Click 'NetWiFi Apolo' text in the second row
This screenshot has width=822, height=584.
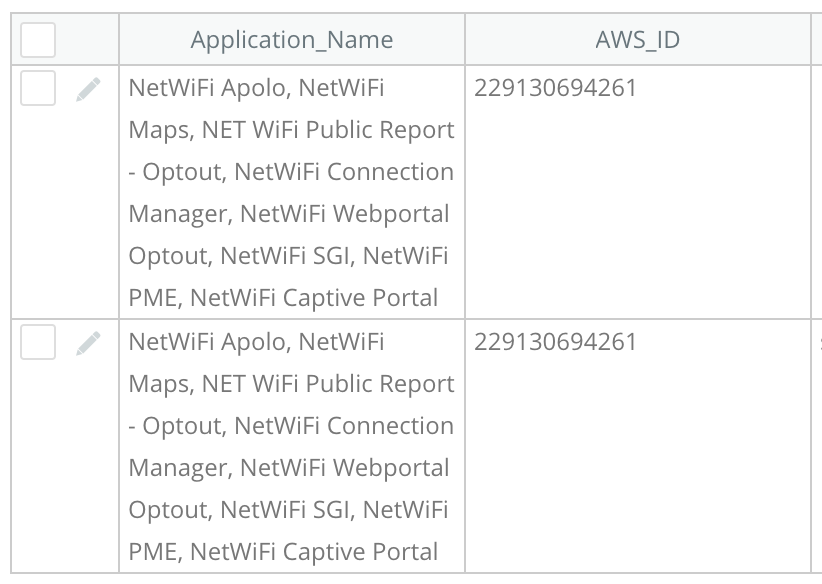[x=207, y=343]
